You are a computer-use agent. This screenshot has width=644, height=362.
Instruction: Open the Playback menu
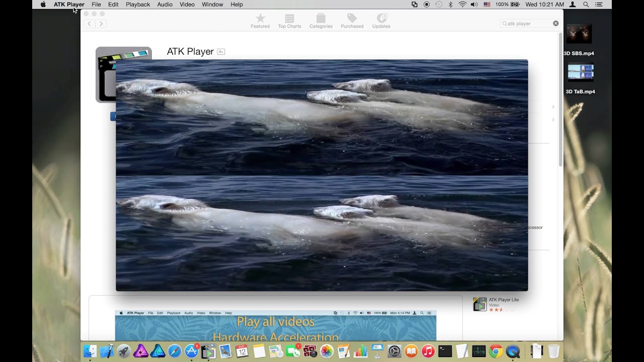(x=138, y=5)
